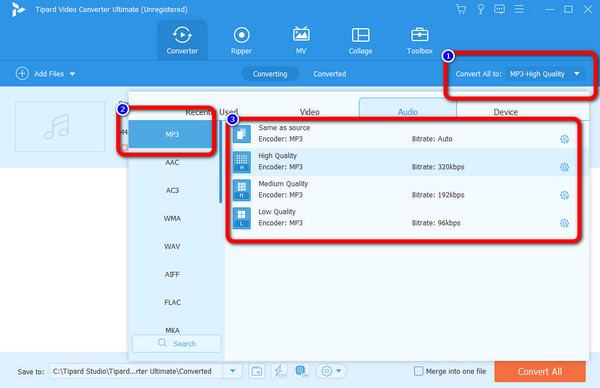This screenshot has width=600, height=388.
Task: Switch to the Audio tab
Action: pyautogui.click(x=408, y=112)
